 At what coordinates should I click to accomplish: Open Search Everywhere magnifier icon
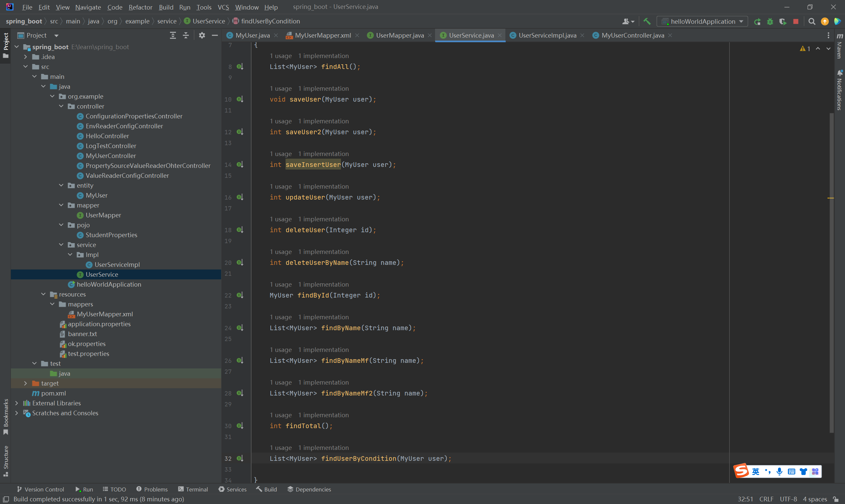(x=812, y=21)
